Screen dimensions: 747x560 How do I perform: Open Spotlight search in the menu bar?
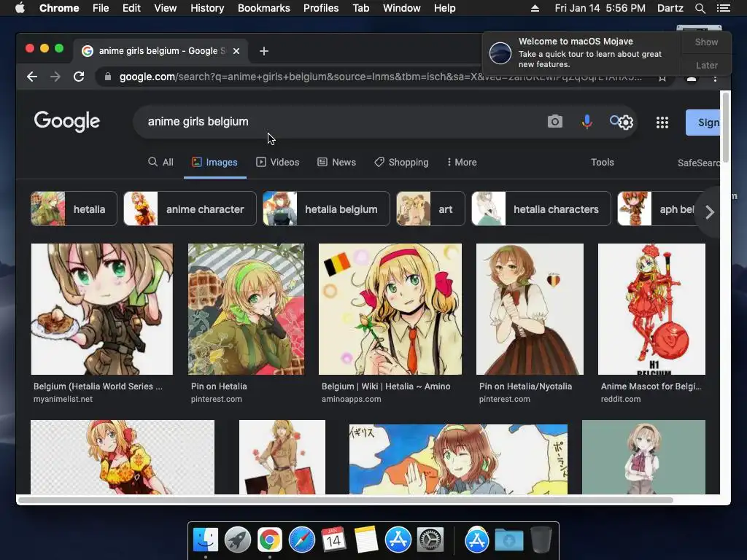700,8
